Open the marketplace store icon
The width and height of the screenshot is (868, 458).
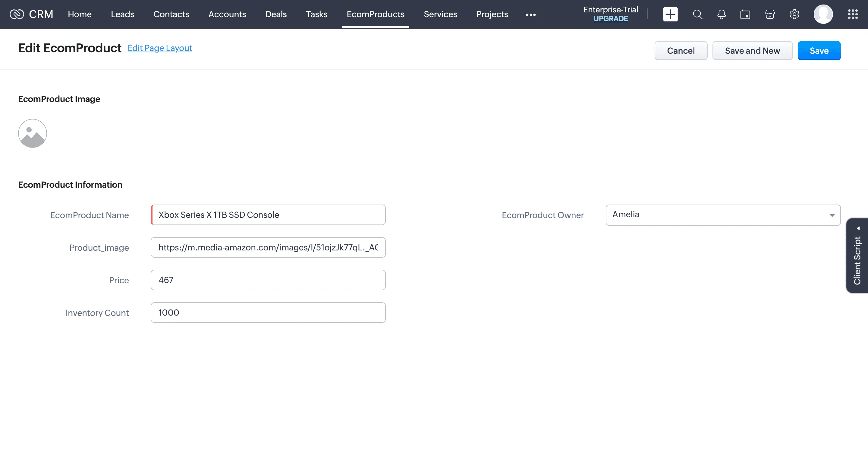[x=770, y=14]
